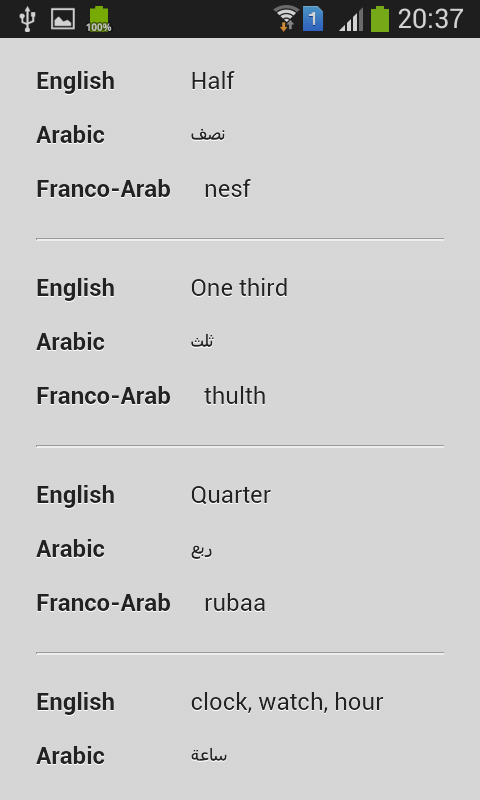This screenshot has width=480, height=800.
Task: Tap the image notification icon
Action: [63, 19]
